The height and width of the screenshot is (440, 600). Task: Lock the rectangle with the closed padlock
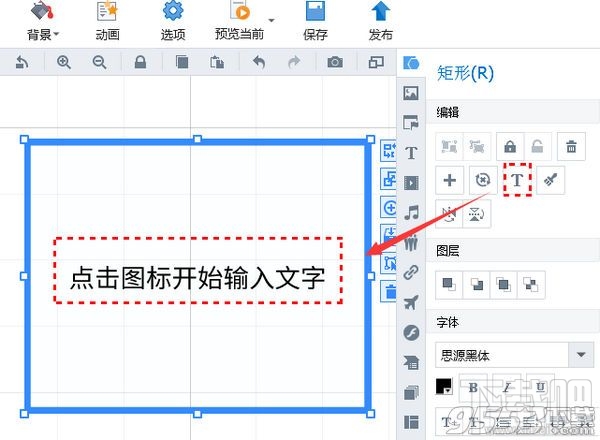(x=510, y=147)
